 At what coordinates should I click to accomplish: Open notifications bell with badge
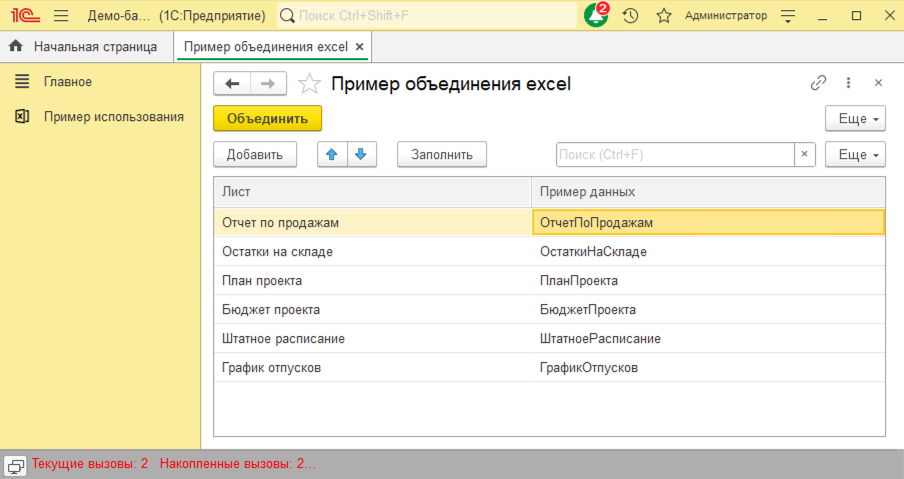point(596,15)
